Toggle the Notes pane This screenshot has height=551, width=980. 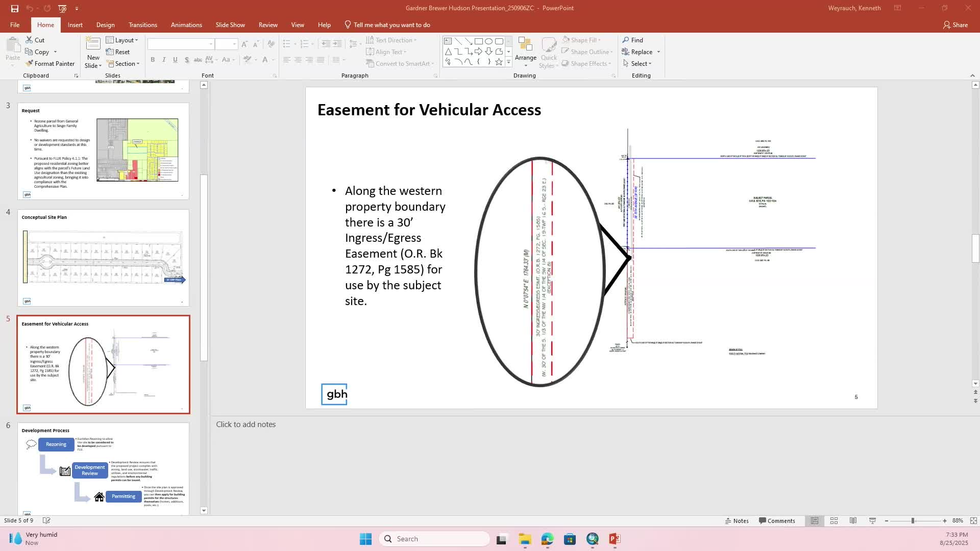click(x=737, y=521)
